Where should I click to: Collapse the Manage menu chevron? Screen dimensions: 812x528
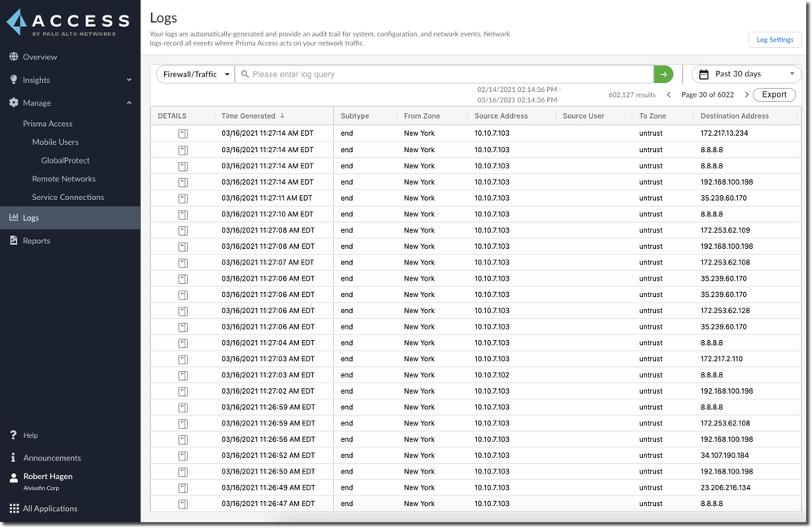129,103
